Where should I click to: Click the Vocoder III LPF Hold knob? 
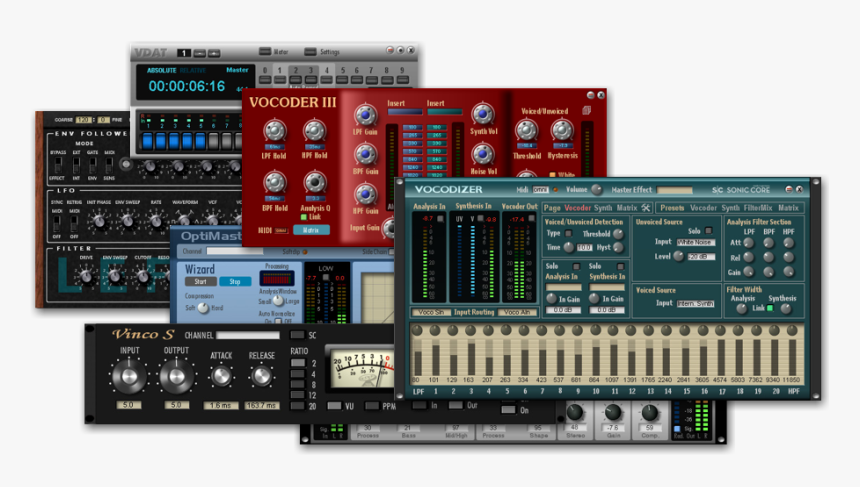275,131
